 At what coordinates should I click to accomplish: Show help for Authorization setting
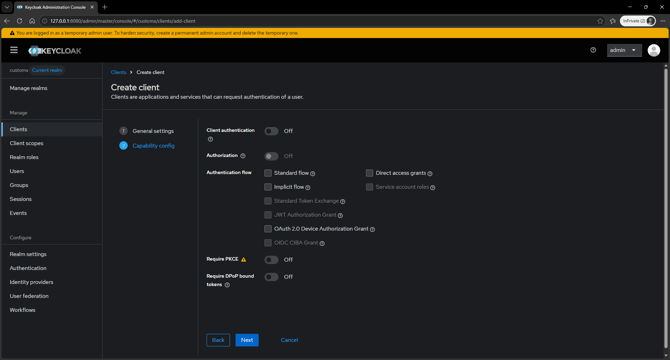tap(243, 156)
